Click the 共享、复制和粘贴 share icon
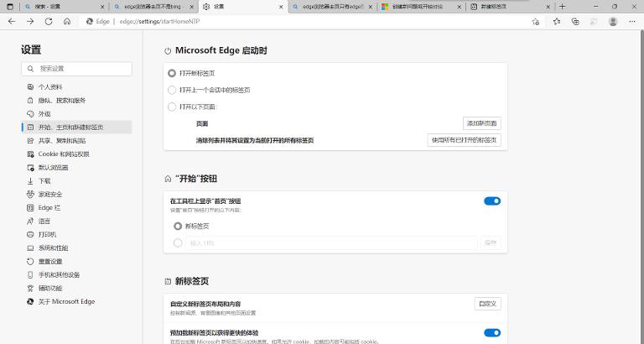Screen dimensions: 644x344 click(x=30, y=141)
